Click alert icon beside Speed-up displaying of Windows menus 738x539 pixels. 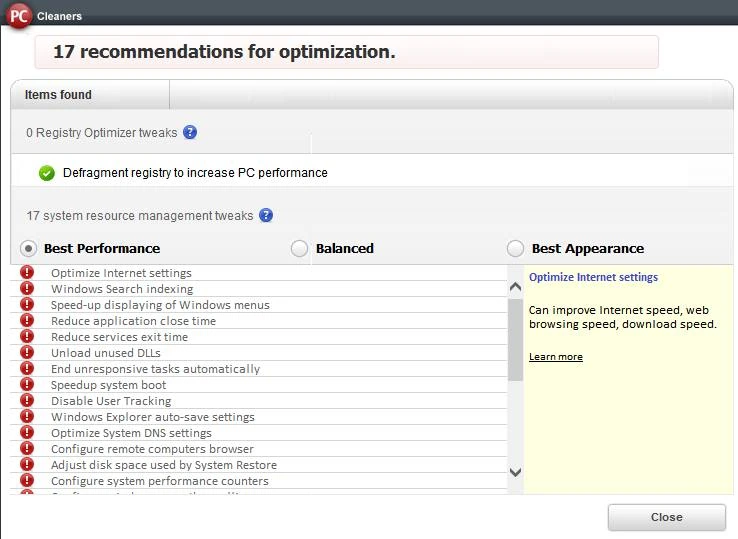coord(27,304)
